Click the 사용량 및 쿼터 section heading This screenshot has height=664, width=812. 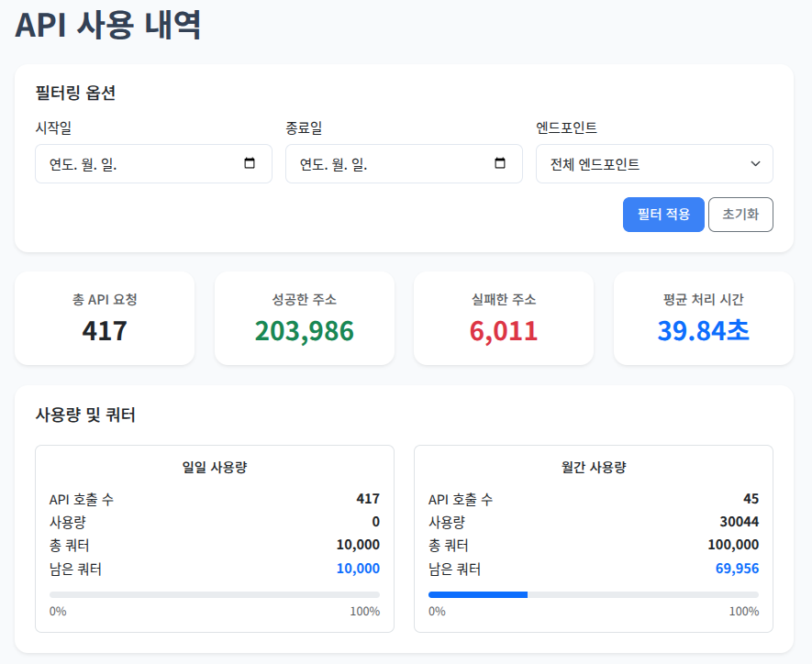(85, 415)
